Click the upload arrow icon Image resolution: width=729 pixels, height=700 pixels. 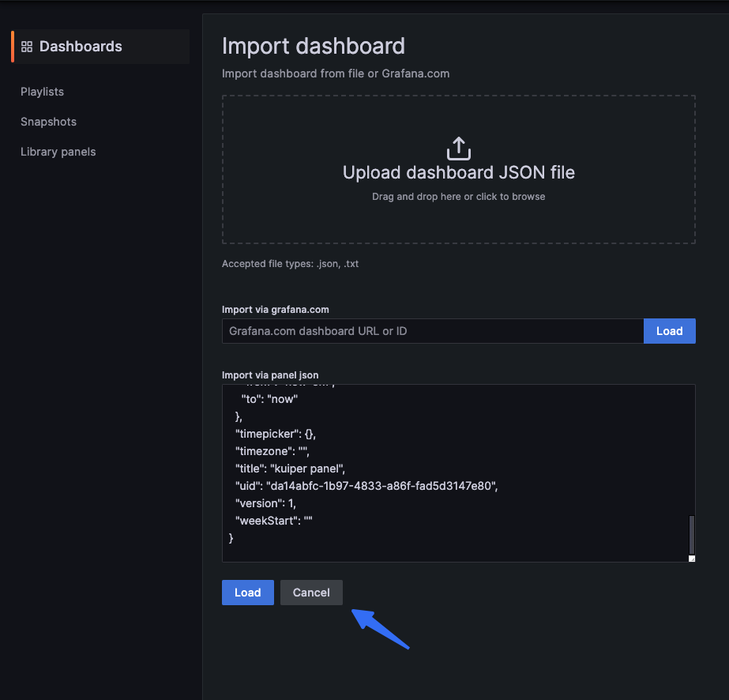[x=458, y=149]
